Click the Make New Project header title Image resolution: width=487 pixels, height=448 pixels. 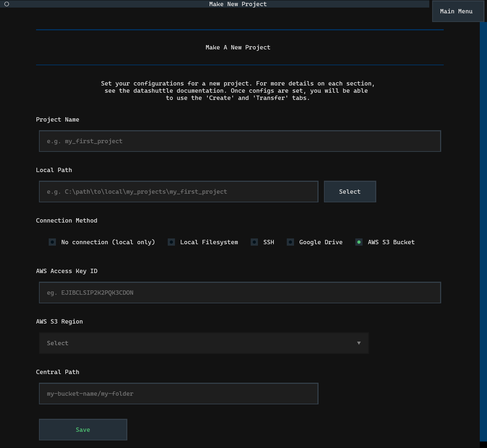(238, 4)
